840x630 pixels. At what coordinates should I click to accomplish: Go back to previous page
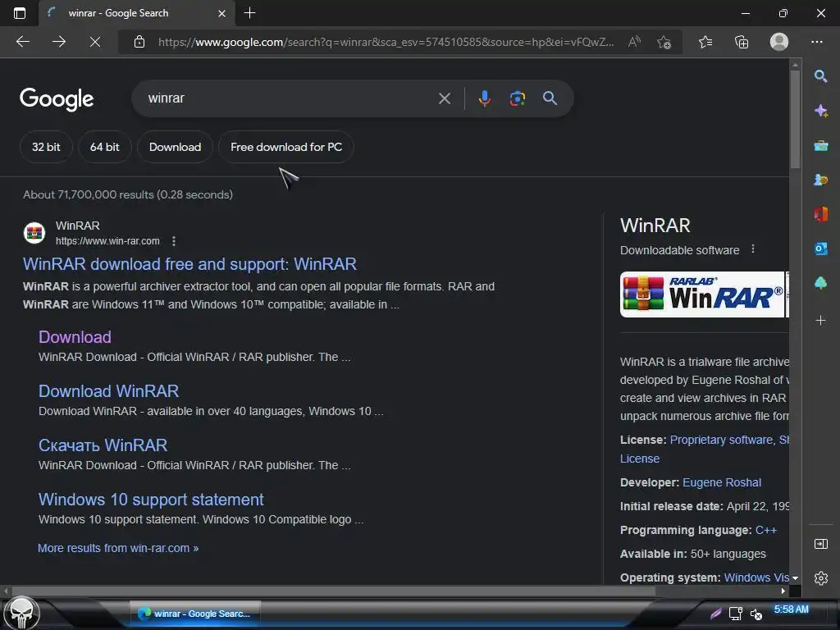tap(22, 42)
